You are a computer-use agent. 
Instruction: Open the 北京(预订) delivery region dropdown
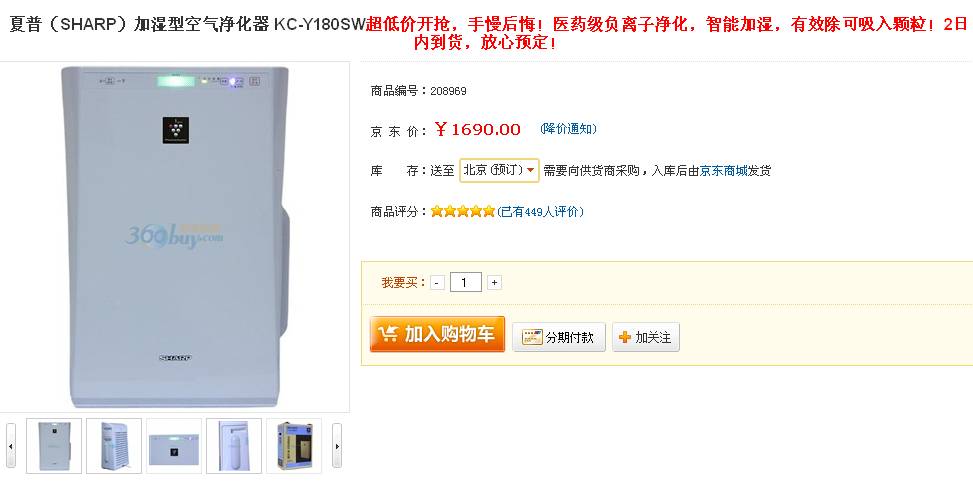(x=499, y=170)
